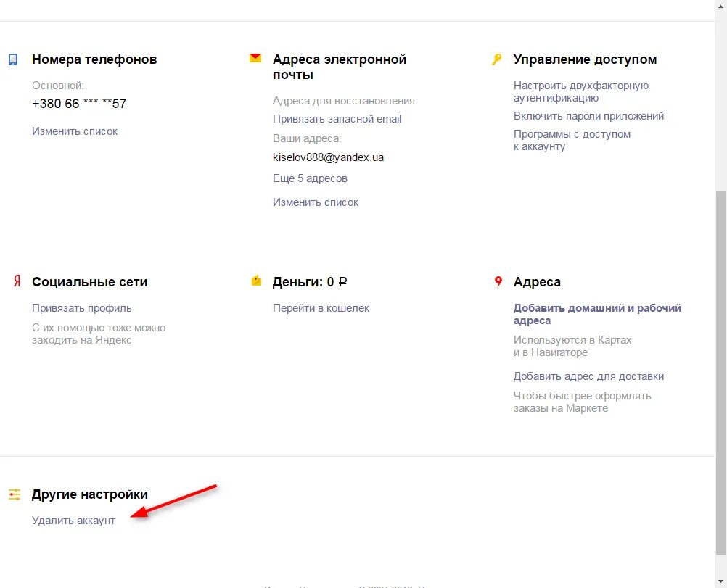Click the vertical scrollbar thumb

pos(720,373)
